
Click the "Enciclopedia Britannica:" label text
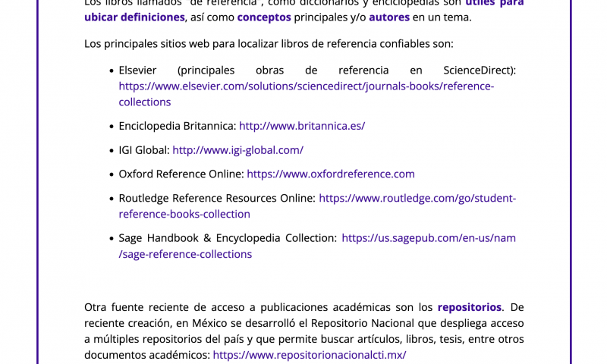[178, 126]
